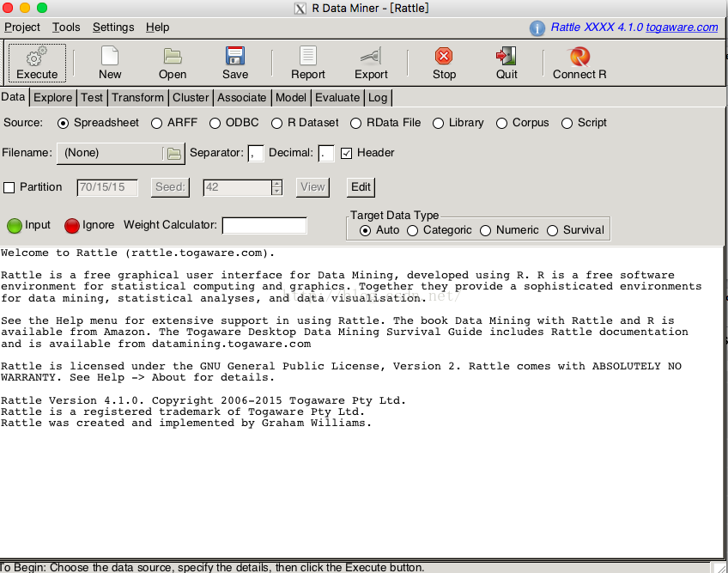Screen dimensions: 728x573
Task: Click the folder icon in Filename chooser
Action: tap(174, 154)
